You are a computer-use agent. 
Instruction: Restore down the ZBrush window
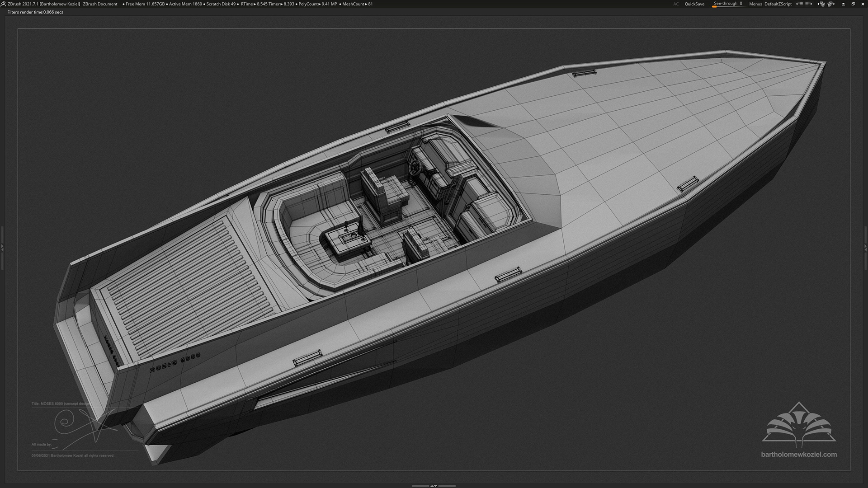853,4
